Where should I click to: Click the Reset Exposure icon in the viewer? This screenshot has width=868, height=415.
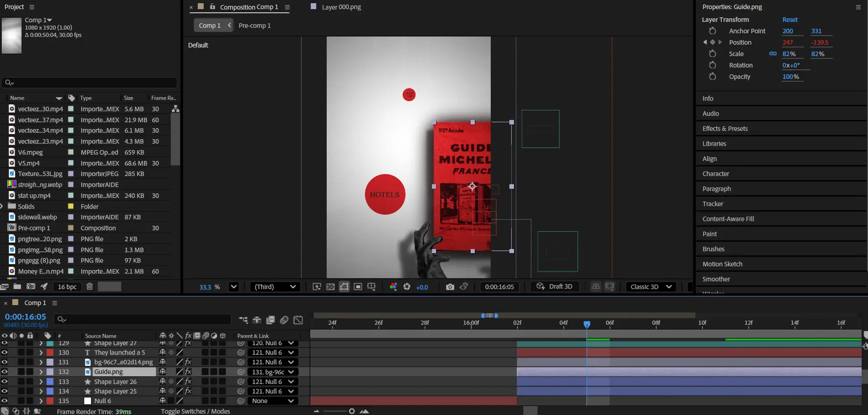click(x=407, y=287)
